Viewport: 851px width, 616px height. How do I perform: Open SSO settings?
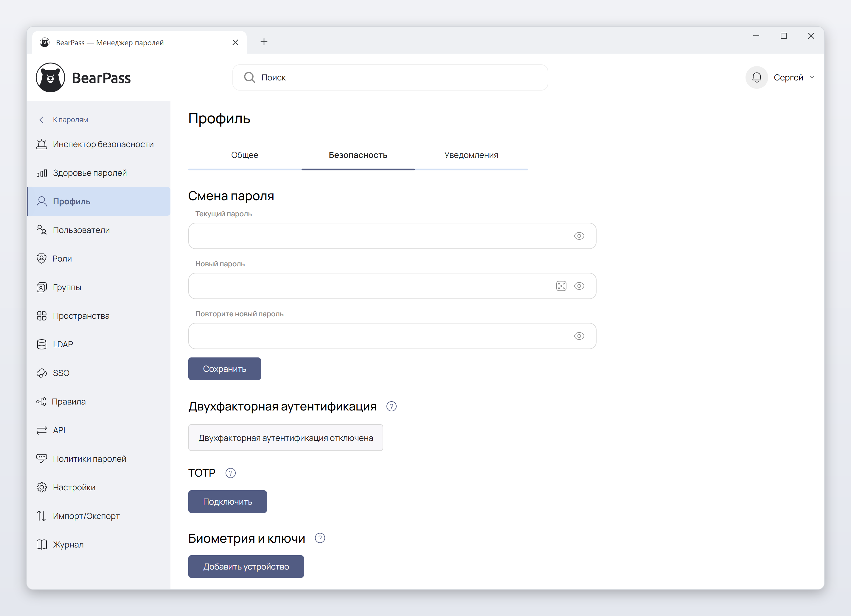(x=98, y=373)
